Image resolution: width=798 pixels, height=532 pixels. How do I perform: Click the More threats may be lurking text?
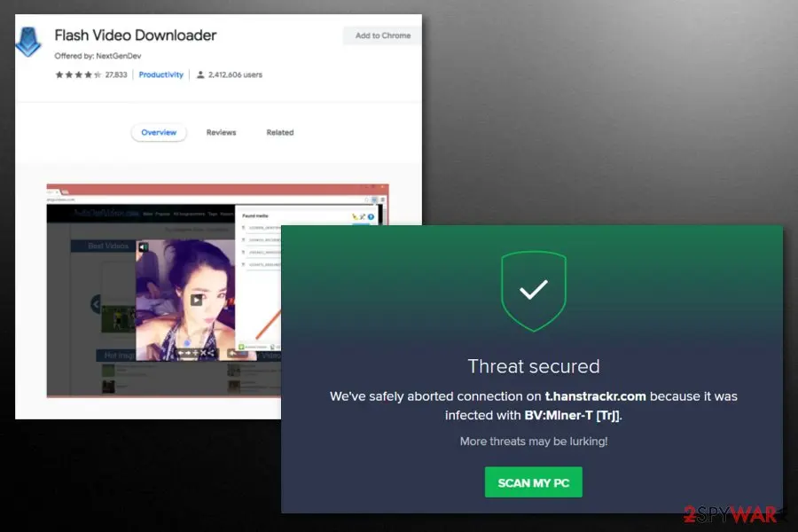coord(534,442)
